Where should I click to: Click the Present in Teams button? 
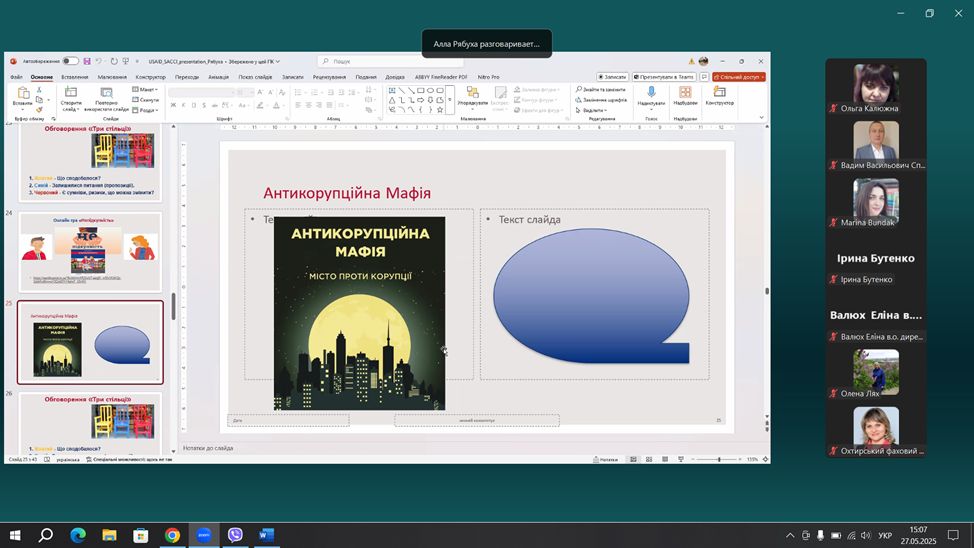point(664,77)
